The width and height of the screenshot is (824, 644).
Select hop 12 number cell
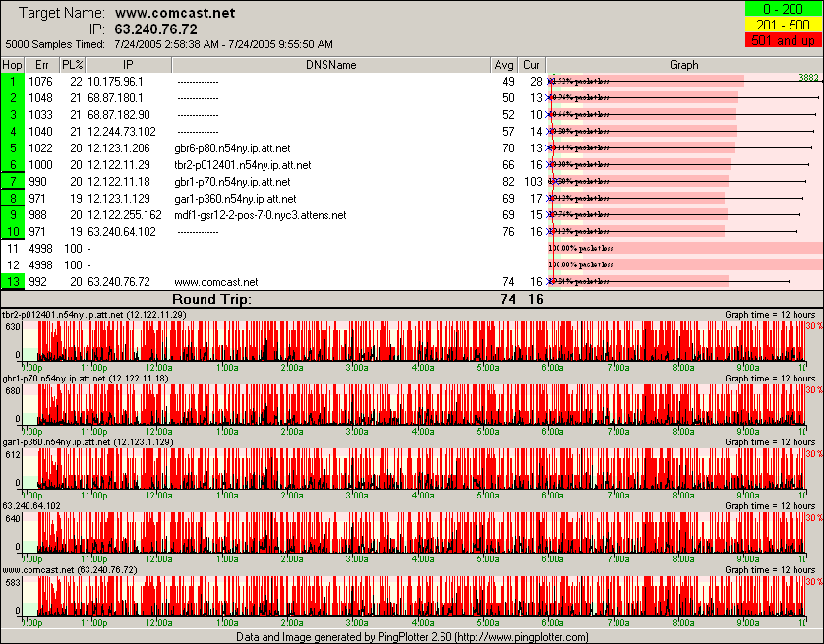12,265
